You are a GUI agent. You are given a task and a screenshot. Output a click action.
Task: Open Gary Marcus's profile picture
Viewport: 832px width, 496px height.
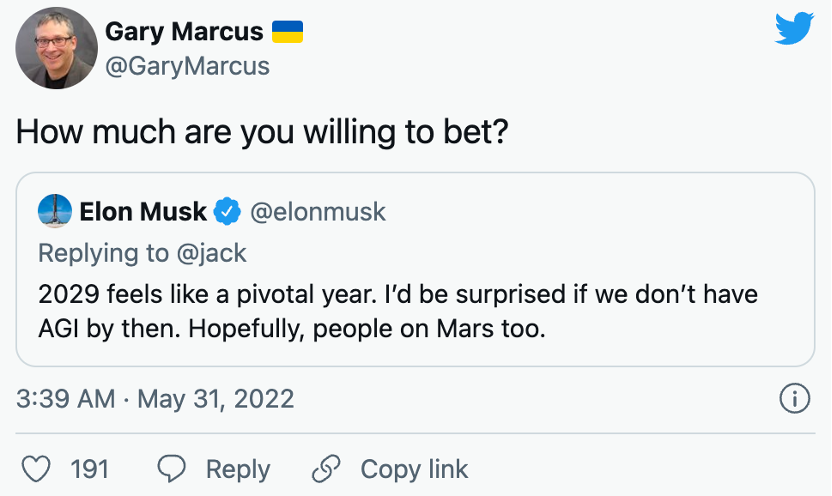57,48
